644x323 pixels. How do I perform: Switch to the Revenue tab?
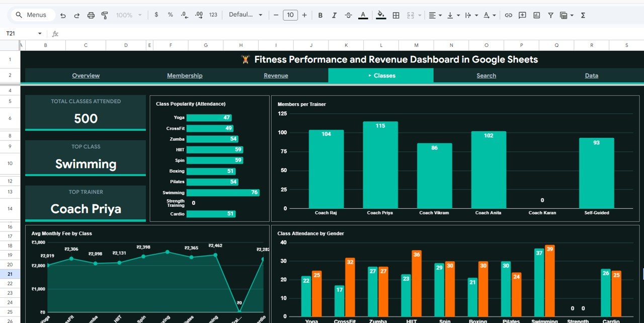[x=276, y=75]
